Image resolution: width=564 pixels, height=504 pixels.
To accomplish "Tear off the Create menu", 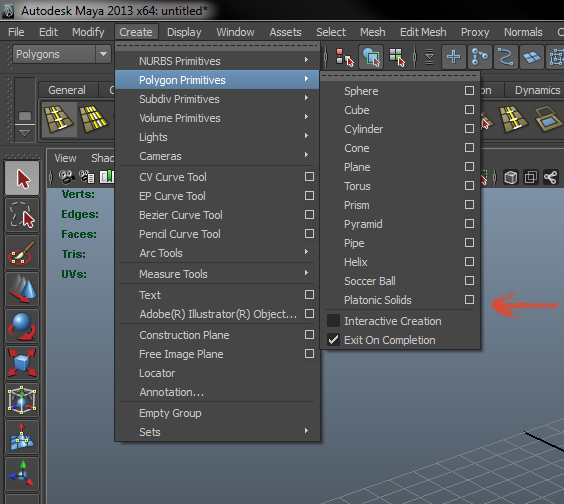I will [x=217, y=46].
